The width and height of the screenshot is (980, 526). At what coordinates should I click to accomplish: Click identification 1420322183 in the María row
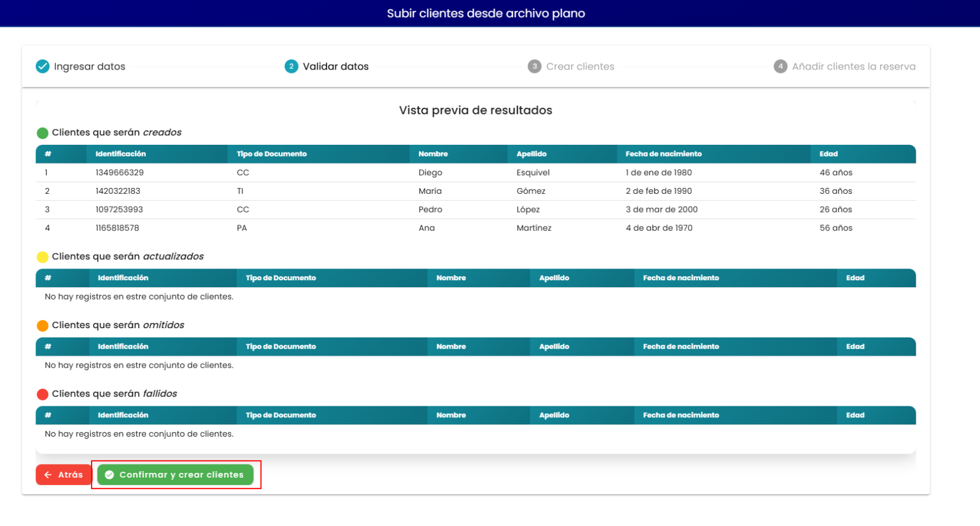(x=118, y=191)
